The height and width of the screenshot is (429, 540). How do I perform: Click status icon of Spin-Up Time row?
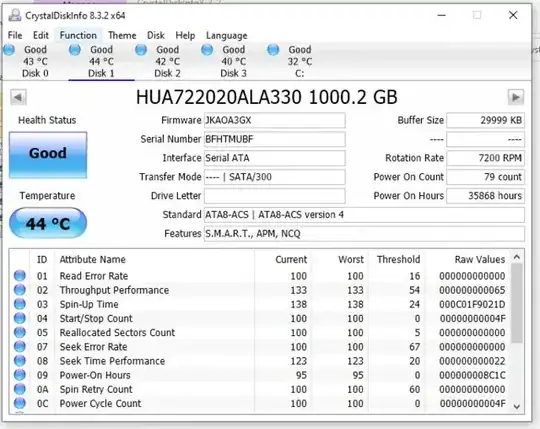pos(20,304)
